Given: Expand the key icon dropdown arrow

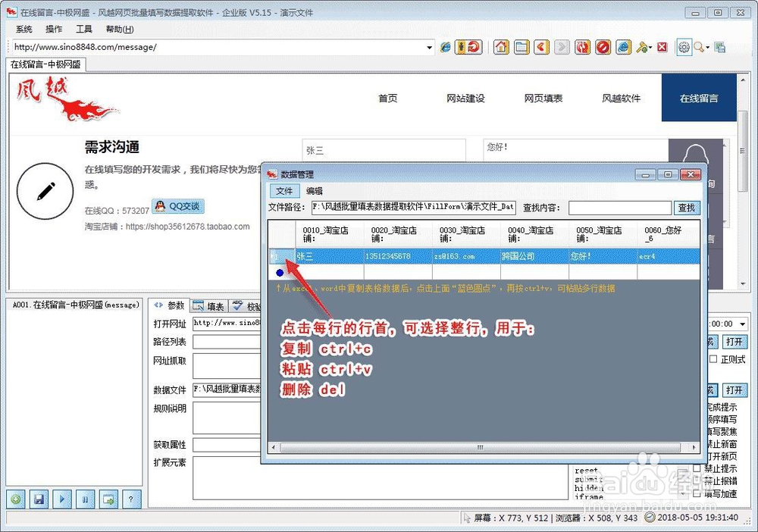Looking at the screenshot, I should click(650, 47).
